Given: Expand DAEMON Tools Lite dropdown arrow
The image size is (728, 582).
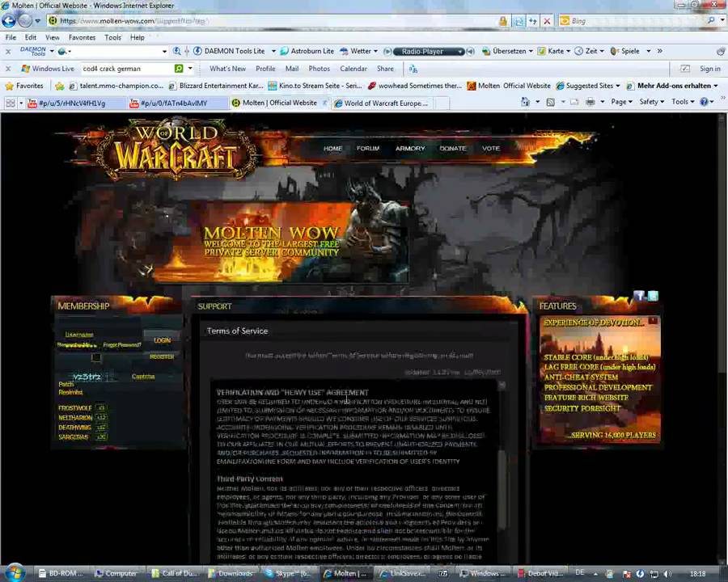Looking at the screenshot, I should [273, 51].
